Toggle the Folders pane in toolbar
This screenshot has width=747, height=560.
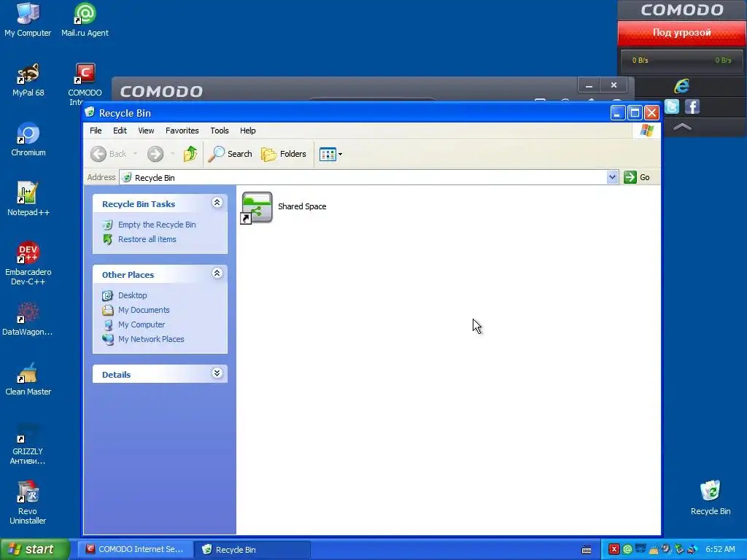[284, 154]
